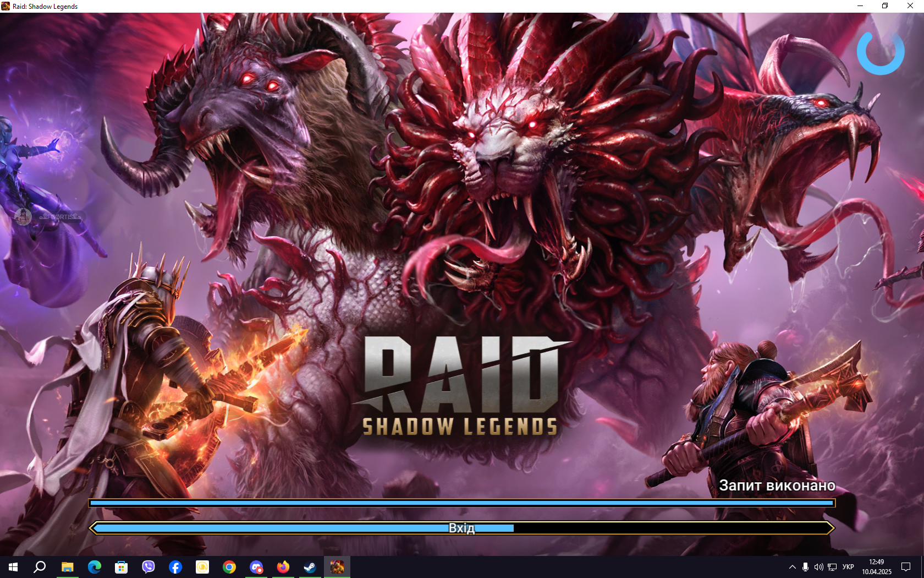This screenshot has height=578, width=924.
Task: Open the blue chat app icon after Chrome
Action: point(256,567)
